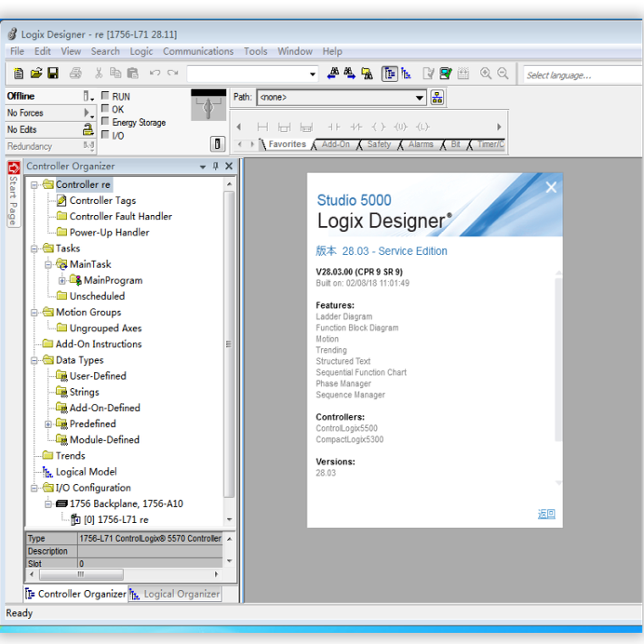Open the Start Page side tab
The width and height of the screenshot is (644, 644).
tap(13, 194)
